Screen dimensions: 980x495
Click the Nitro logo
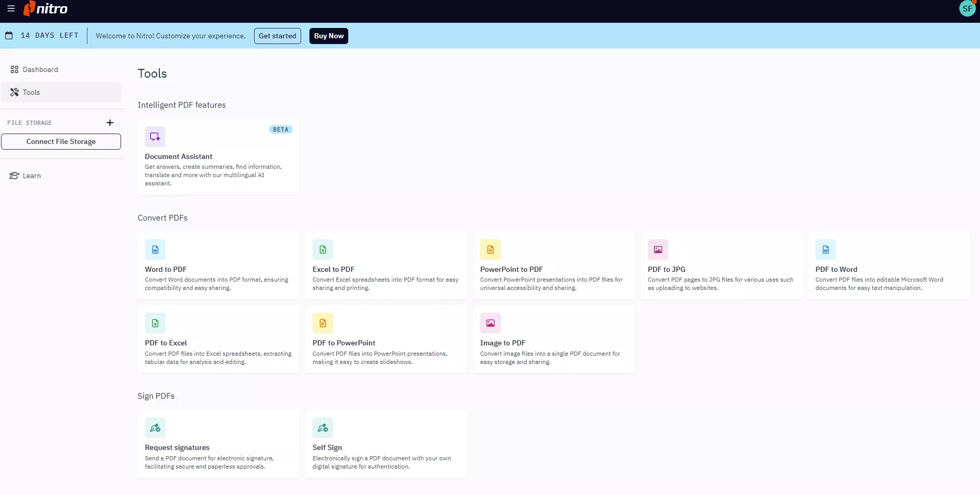click(46, 8)
